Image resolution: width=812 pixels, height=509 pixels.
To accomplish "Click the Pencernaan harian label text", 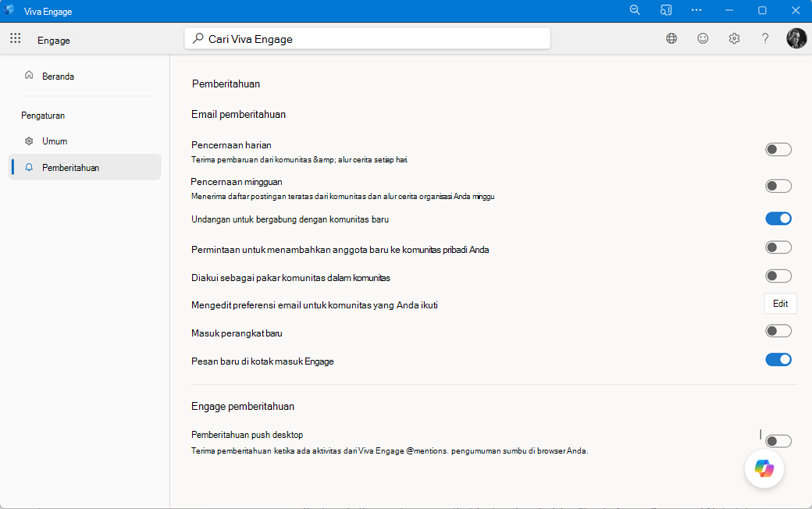I will (x=231, y=145).
